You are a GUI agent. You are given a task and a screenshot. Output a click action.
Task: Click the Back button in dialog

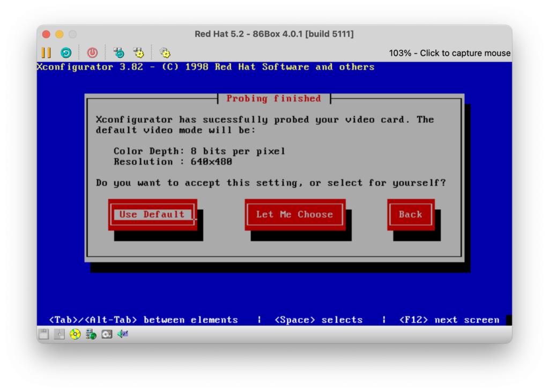(411, 215)
